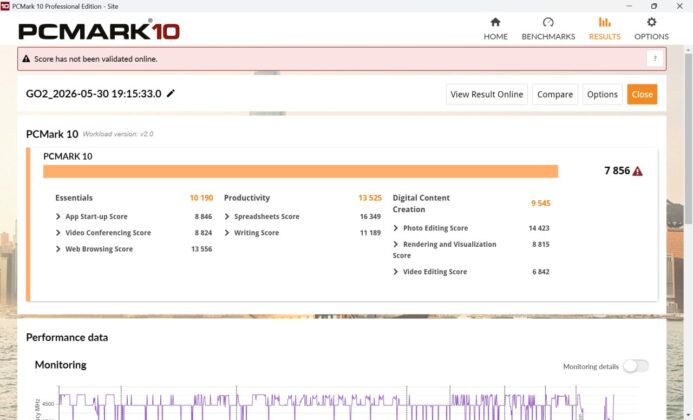Click the value 13 556
The width and height of the screenshot is (693, 420).
click(202, 249)
